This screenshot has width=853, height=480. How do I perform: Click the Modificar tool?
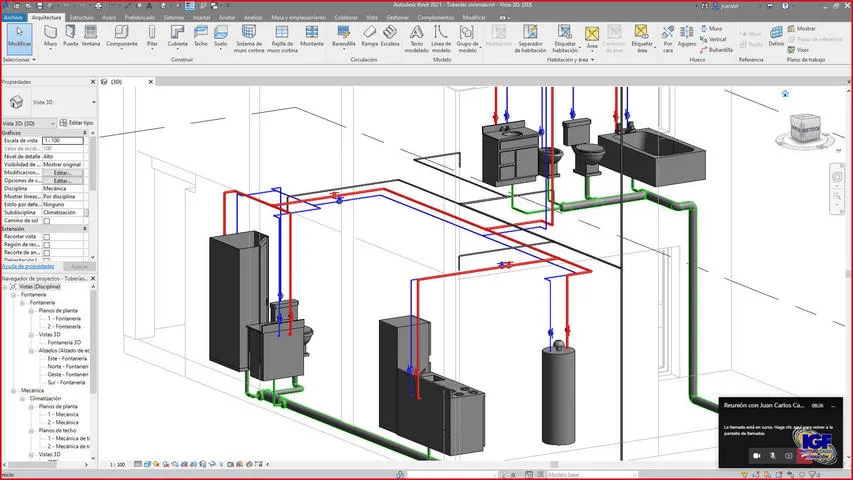(20, 38)
